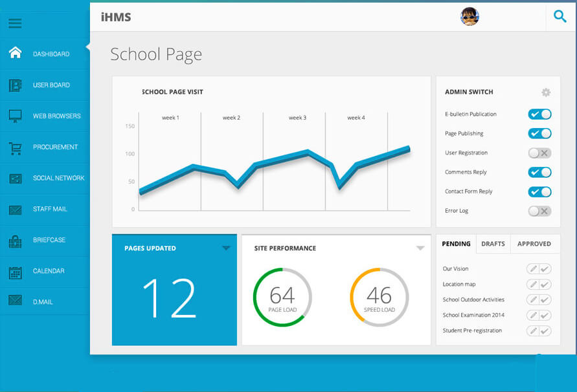The image size is (577, 392).
Task: Open search with the magnifier icon
Action: tap(560, 16)
